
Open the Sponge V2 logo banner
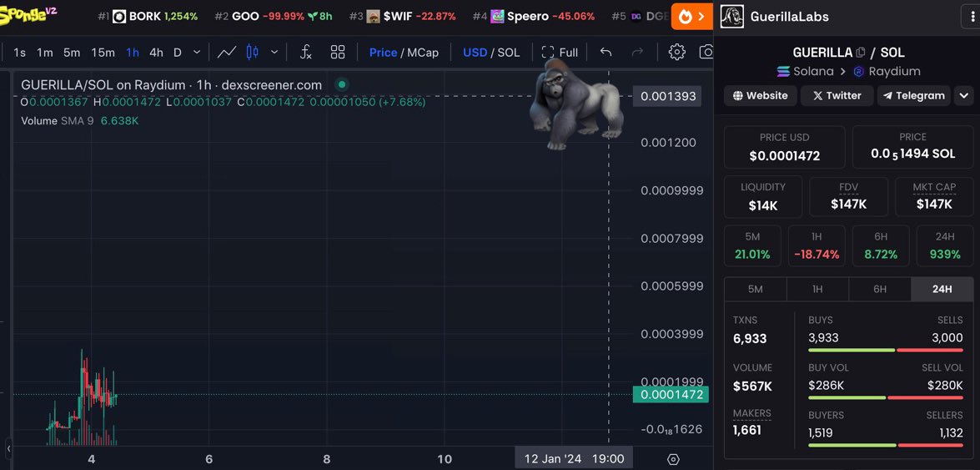point(28,14)
